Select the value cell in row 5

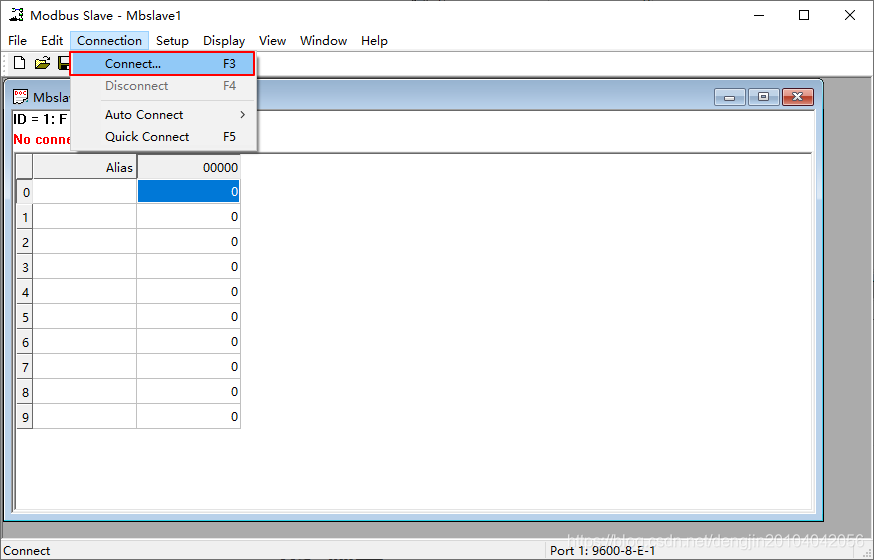pos(188,316)
